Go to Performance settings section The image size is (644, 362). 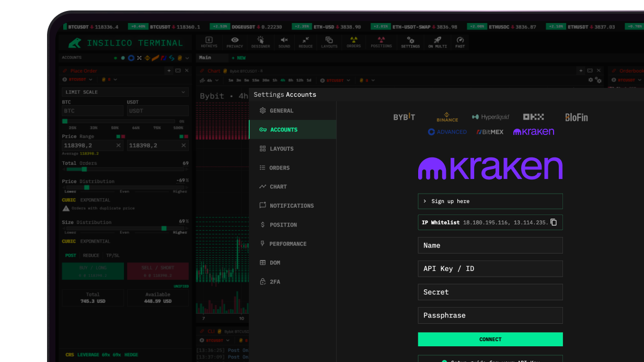click(287, 244)
